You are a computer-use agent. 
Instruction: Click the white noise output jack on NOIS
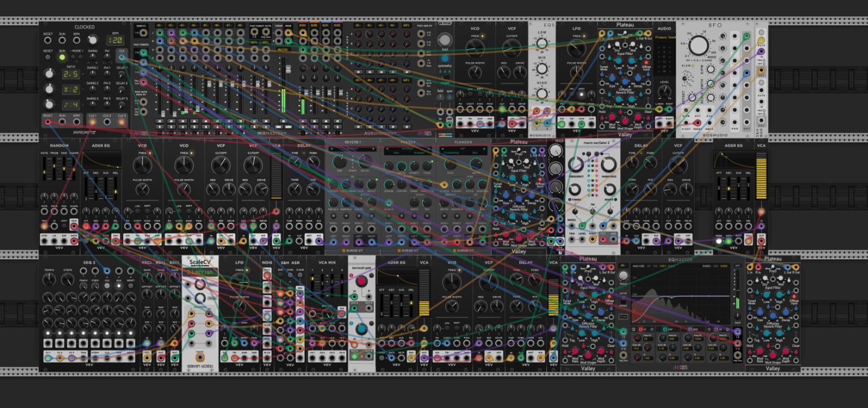click(267, 275)
